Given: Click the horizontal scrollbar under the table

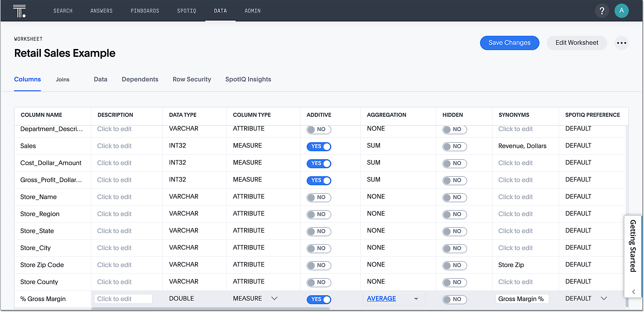Looking at the screenshot, I should pyautogui.click(x=210, y=309).
